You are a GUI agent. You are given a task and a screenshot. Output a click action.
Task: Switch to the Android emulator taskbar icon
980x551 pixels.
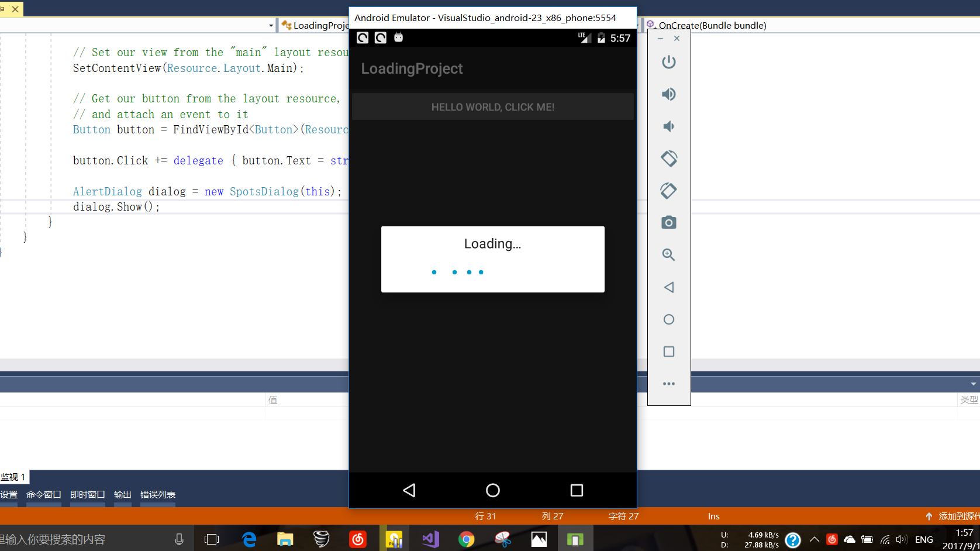coord(575,539)
